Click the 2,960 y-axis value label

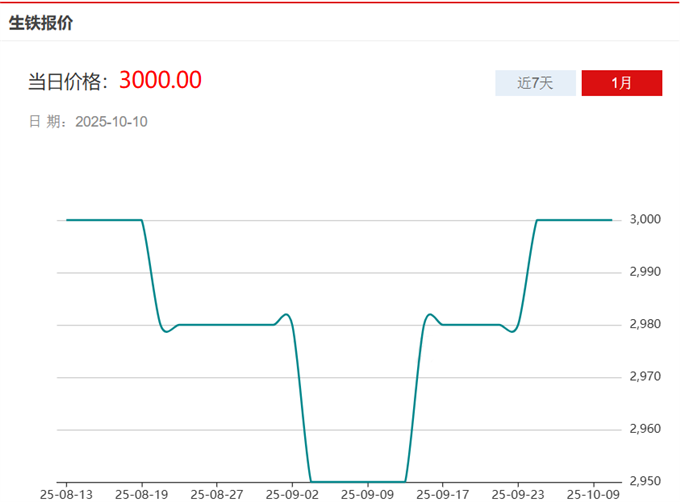click(645, 429)
